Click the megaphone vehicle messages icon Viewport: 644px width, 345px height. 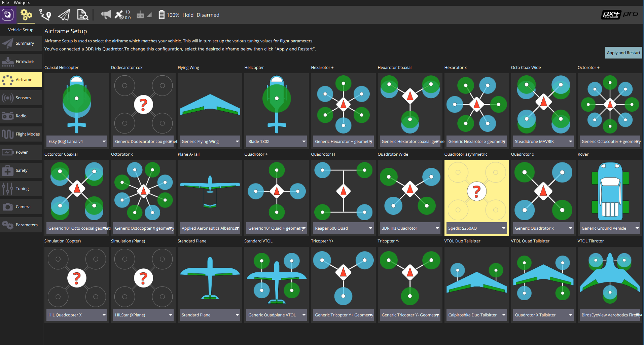pos(106,15)
